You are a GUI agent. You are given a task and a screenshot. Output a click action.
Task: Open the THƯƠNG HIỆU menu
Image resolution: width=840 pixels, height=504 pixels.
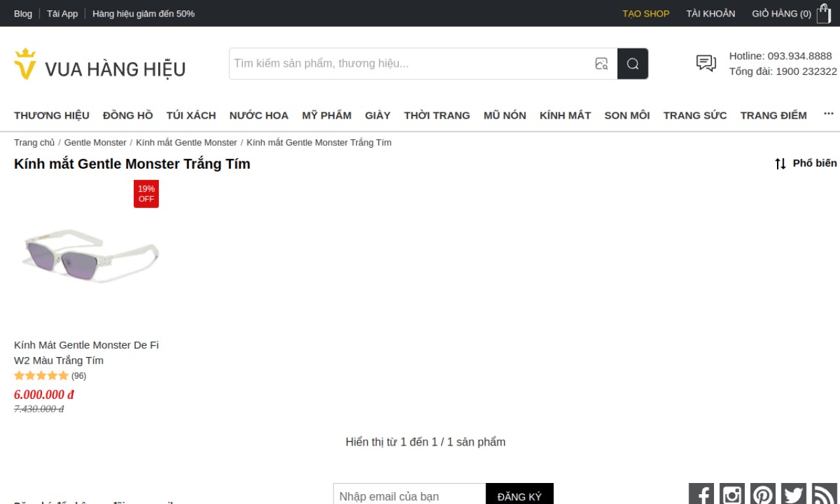point(52,115)
